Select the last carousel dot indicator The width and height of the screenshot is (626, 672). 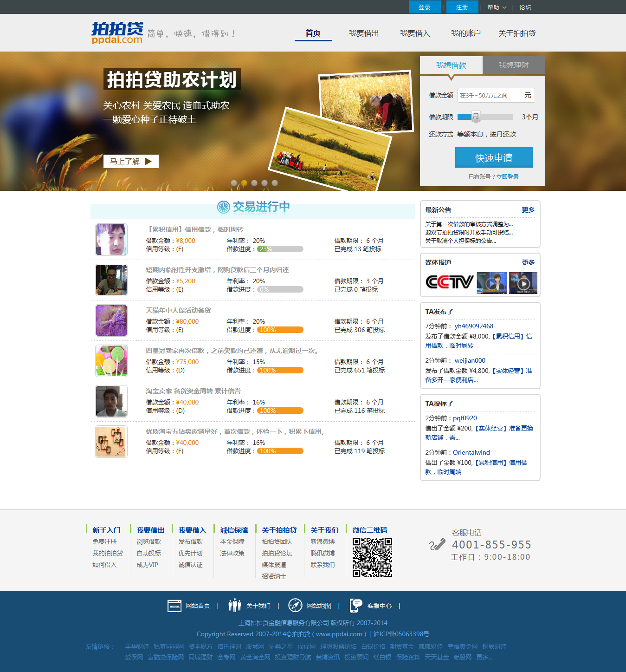[275, 183]
